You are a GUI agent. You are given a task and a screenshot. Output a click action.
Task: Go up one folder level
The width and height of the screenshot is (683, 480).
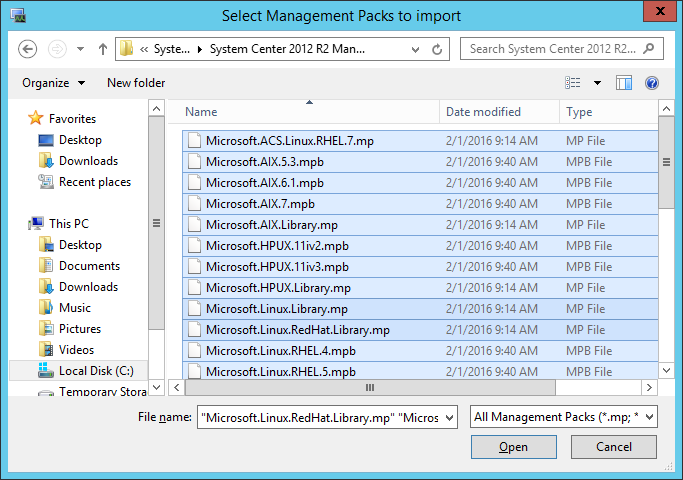[x=103, y=49]
